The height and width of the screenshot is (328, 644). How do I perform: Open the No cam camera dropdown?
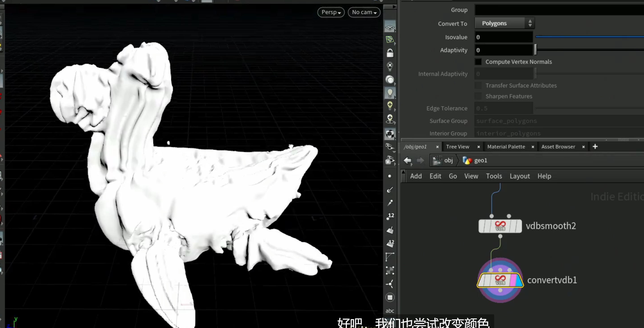[364, 12]
